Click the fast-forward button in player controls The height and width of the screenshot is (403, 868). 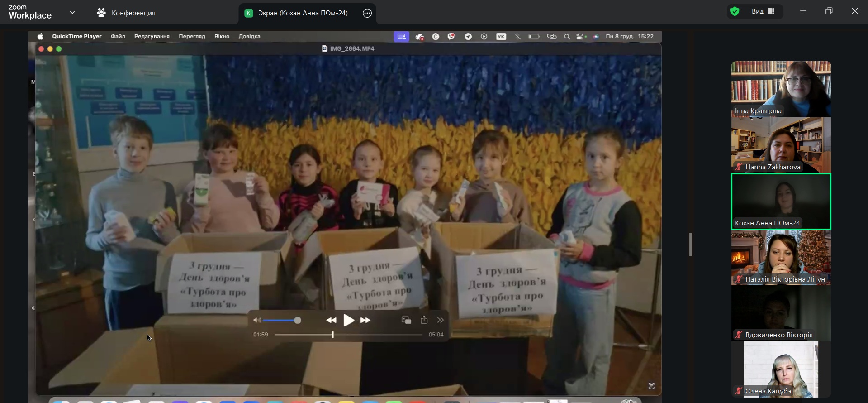point(365,320)
